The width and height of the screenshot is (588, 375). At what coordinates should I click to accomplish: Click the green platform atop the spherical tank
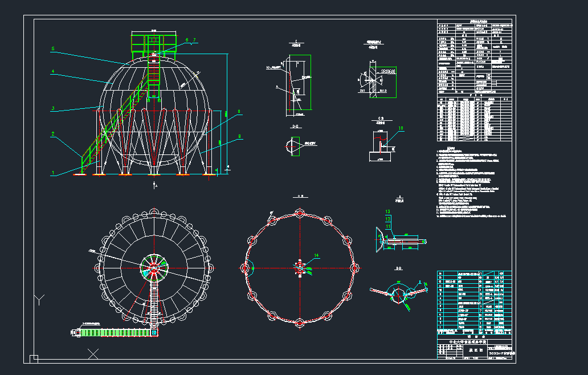[152, 42]
